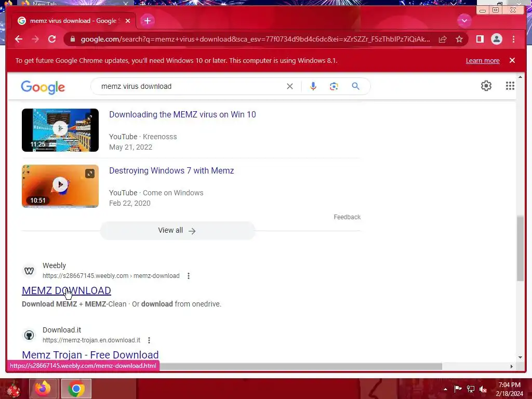This screenshot has height=399, width=532.
Task: Open Google apps grid
Action: click(x=510, y=86)
